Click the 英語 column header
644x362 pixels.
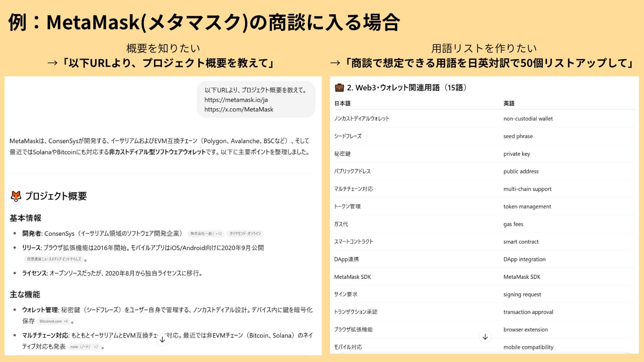click(x=509, y=103)
